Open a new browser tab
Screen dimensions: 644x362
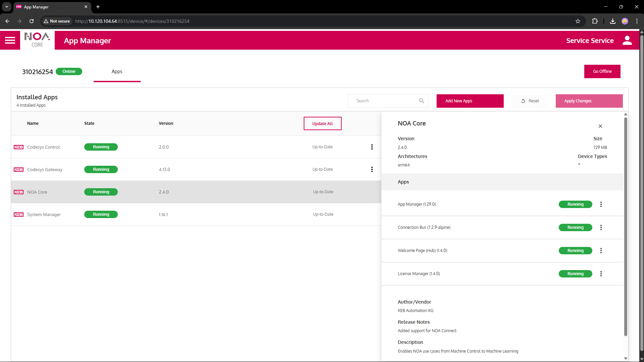[98, 7]
